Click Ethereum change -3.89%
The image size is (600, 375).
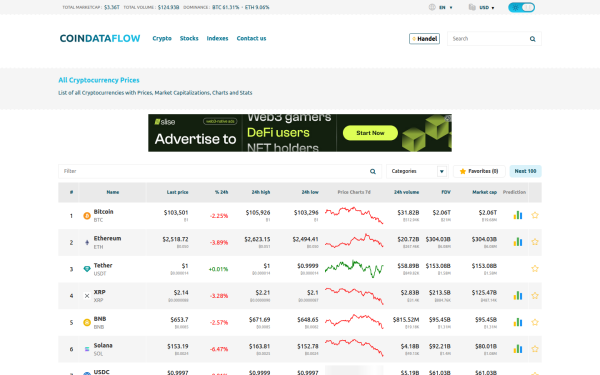(x=219, y=243)
